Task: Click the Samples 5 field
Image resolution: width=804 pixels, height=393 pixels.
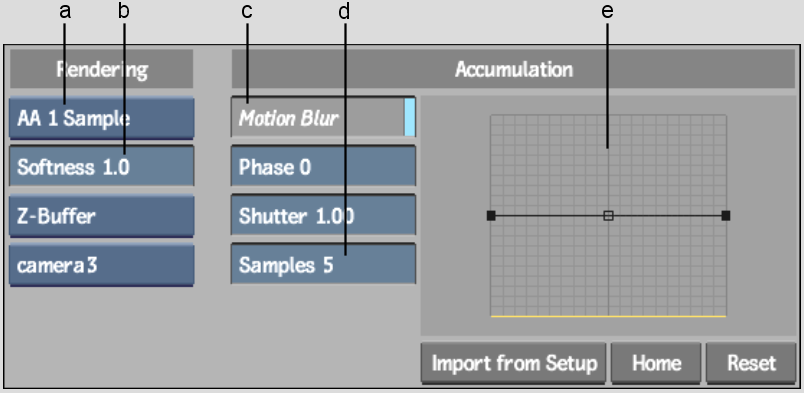Action: click(323, 265)
